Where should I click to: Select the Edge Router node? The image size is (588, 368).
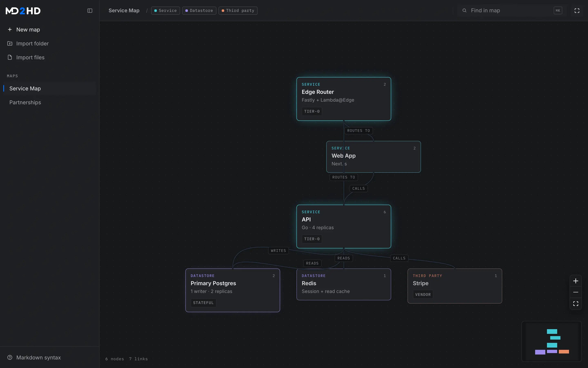coord(344,99)
